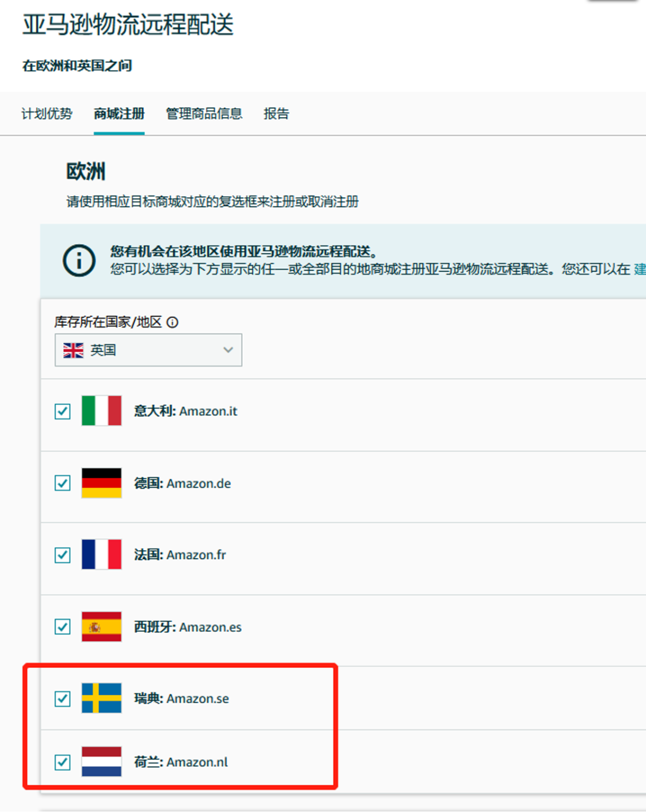The height and width of the screenshot is (812, 646).
Task: Select the 商城注册 tab
Action: coord(119,114)
